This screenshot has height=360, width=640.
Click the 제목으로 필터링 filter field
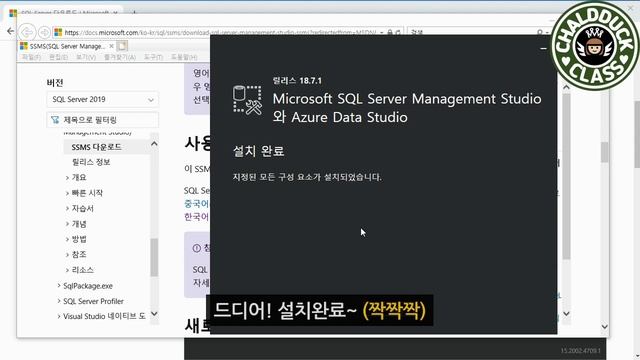pos(102,120)
